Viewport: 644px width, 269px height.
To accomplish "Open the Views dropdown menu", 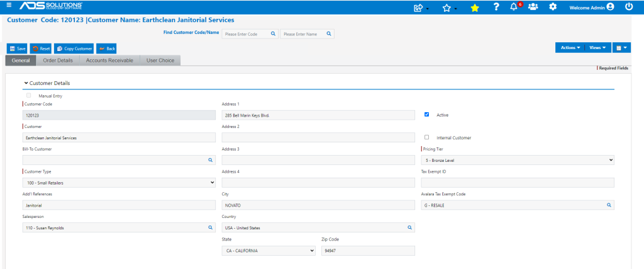I will pyautogui.click(x=597, y=48).
